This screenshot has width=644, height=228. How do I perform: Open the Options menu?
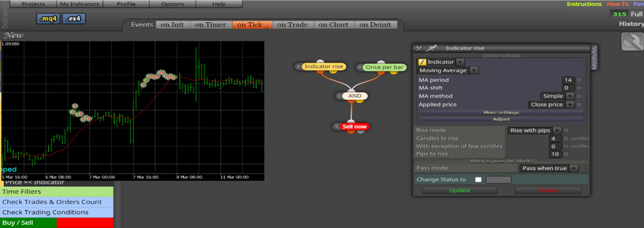[173, 4]
